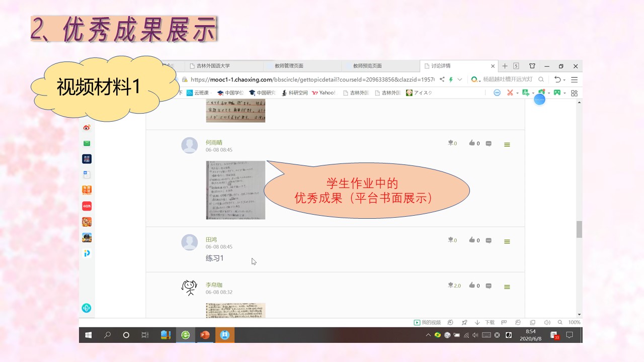The image size is (644, 362).
Task: Open the comment bubble on 何雨晴's post
Action: tap(489, 144)
